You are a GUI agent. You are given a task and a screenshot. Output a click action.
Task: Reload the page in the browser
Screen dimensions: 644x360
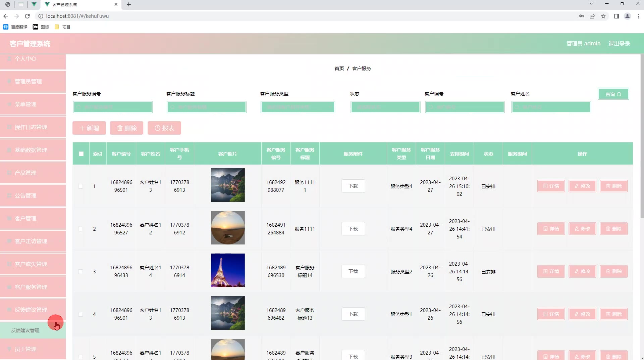28,16
